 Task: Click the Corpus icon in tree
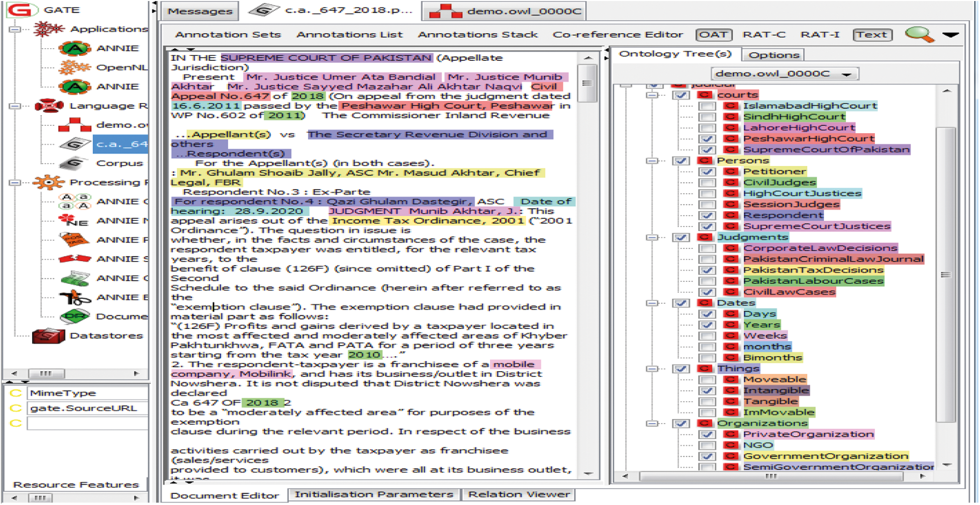point(74,163)
